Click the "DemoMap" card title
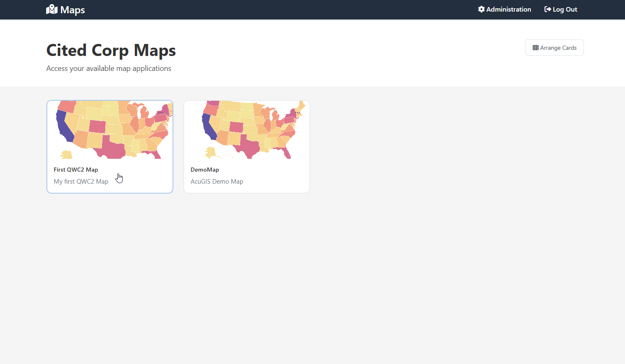 click(x=205, y=170)
